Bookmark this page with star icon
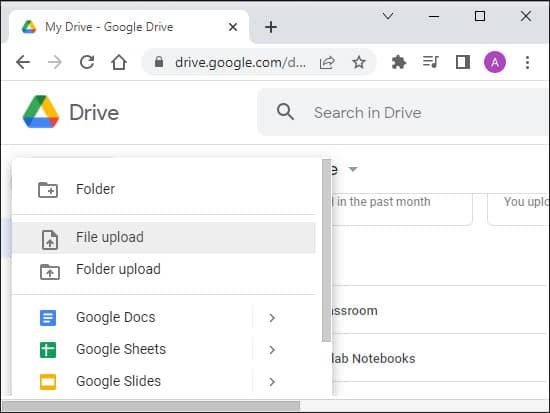The image size is (550, 413). pos(359,62)
